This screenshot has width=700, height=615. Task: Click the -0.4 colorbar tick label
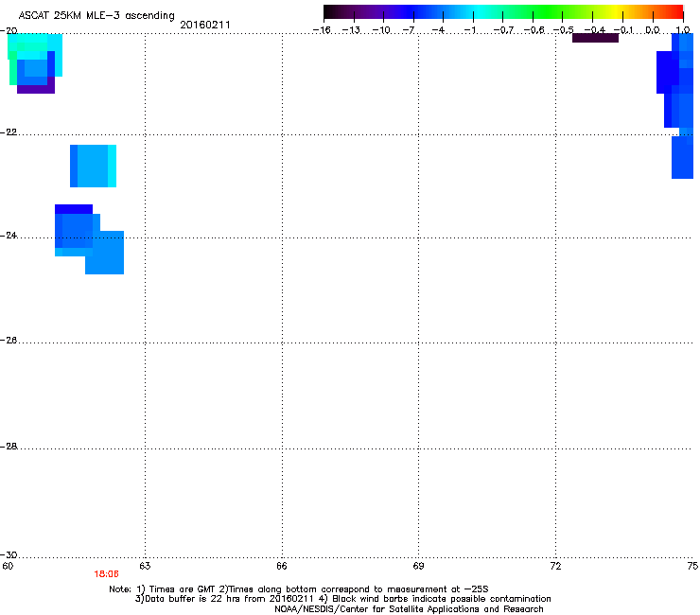[595, 30]
